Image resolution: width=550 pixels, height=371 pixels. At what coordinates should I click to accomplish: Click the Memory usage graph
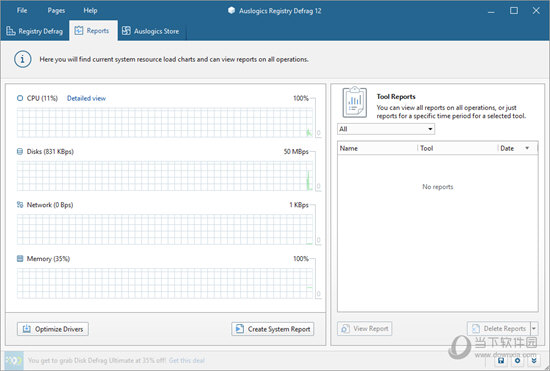(165, 283)
